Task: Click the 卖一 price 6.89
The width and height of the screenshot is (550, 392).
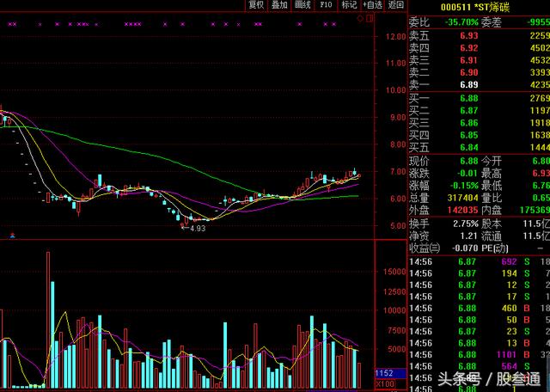Action: pos(468,85)
